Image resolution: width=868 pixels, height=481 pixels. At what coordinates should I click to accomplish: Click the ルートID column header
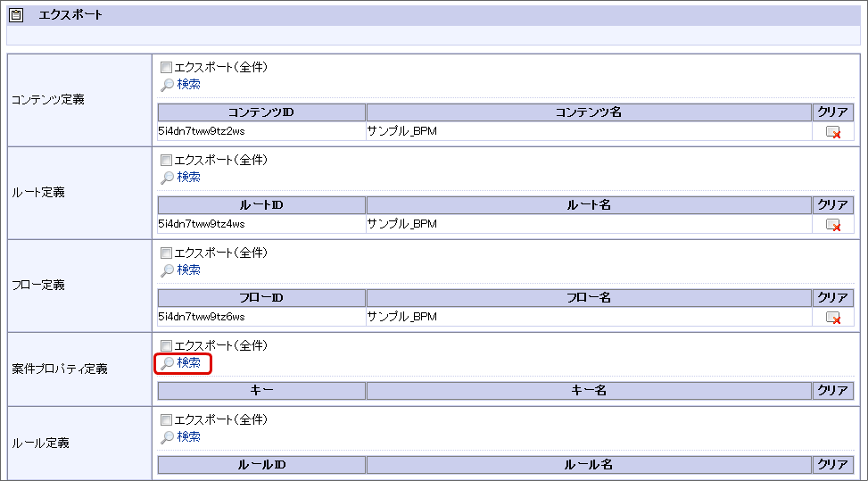[x=261, y=205]
